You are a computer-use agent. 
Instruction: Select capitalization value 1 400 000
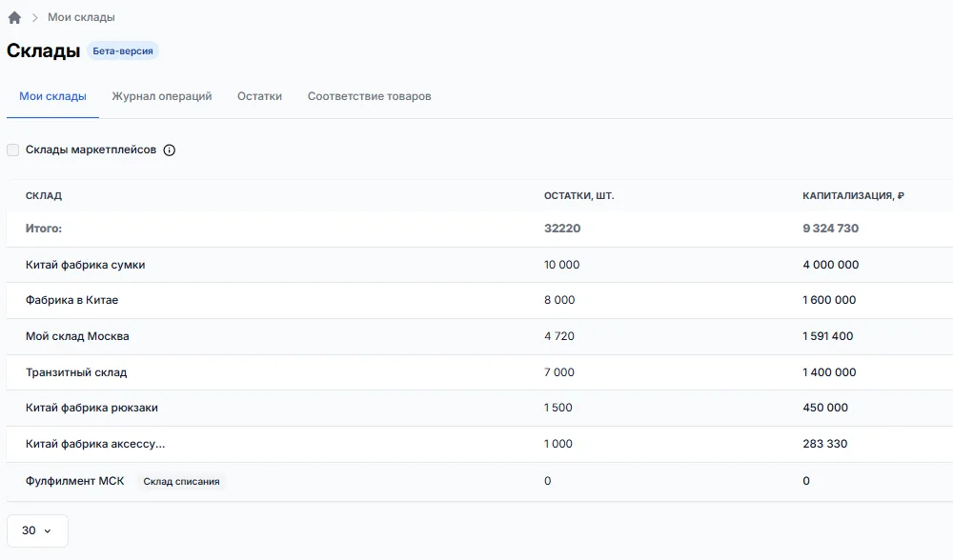(829, 372)
